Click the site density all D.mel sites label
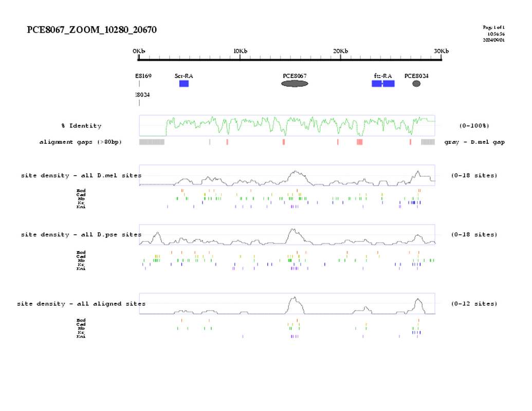This screenshot has height=411, width=532. [81, 176]
